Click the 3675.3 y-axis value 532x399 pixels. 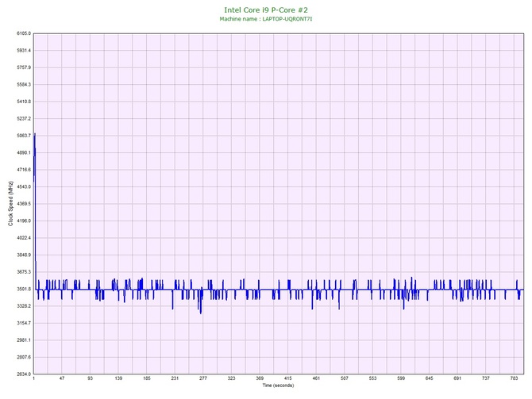24,272
